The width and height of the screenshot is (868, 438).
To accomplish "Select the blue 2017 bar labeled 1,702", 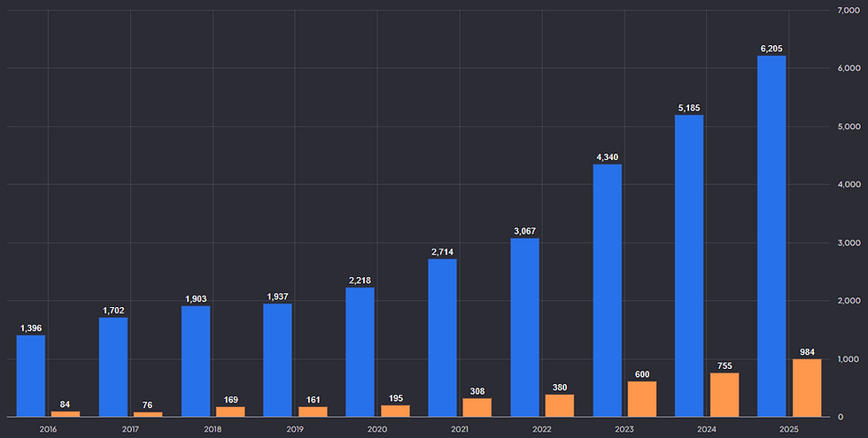I will 113,367.
